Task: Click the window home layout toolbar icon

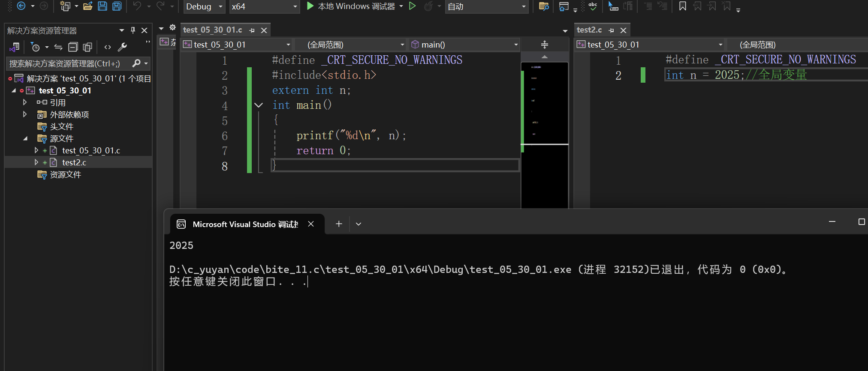Action: click(x=564, y=6)
